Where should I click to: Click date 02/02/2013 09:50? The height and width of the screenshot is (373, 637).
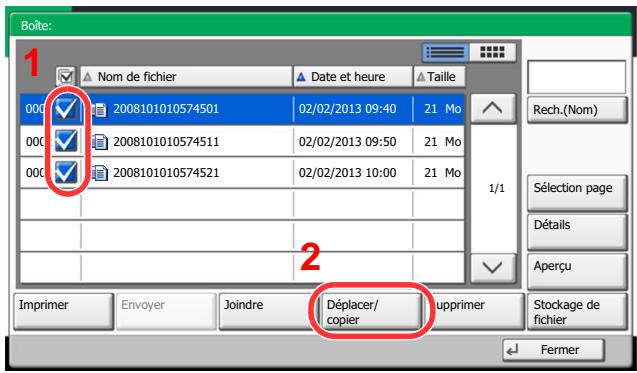[x=347, y=141]
